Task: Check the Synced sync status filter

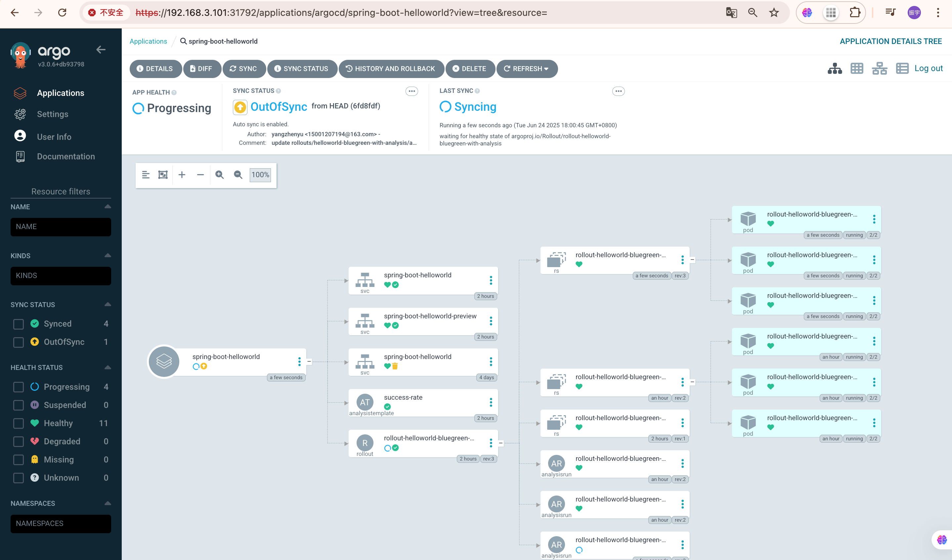Action: (18, 324)
